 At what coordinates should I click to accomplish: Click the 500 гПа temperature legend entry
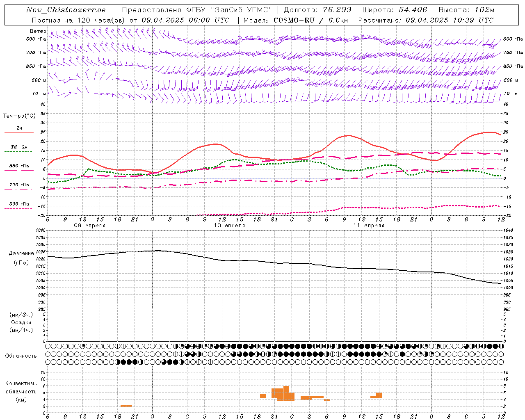(19, 204)
